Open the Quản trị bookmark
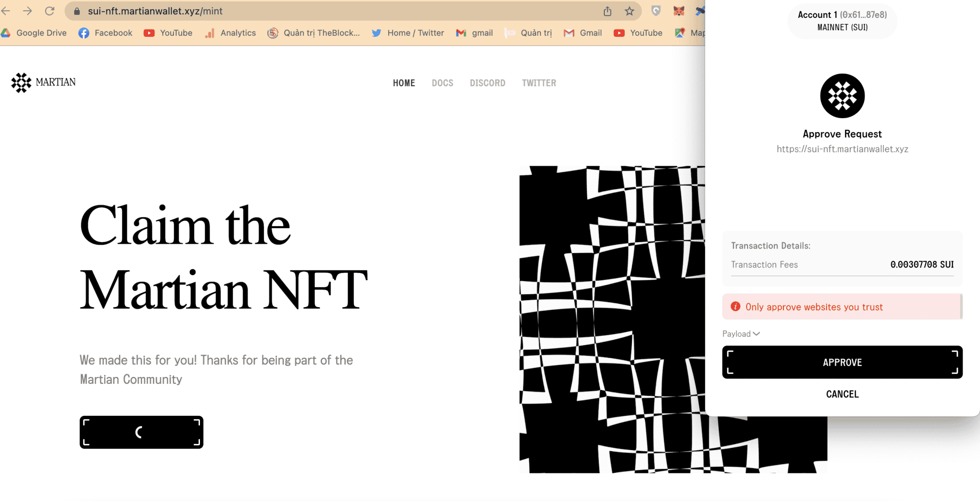Viewport: 980px width, 501px height. coord(528,33)
